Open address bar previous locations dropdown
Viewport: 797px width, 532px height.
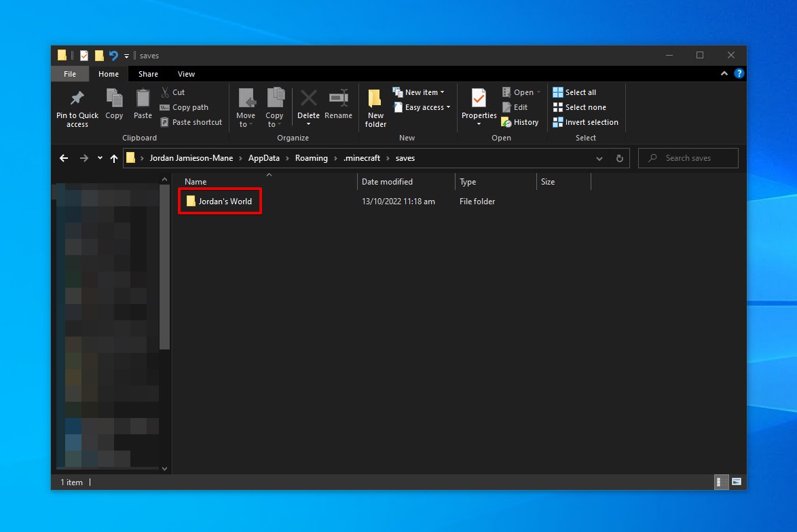point(599,158)
